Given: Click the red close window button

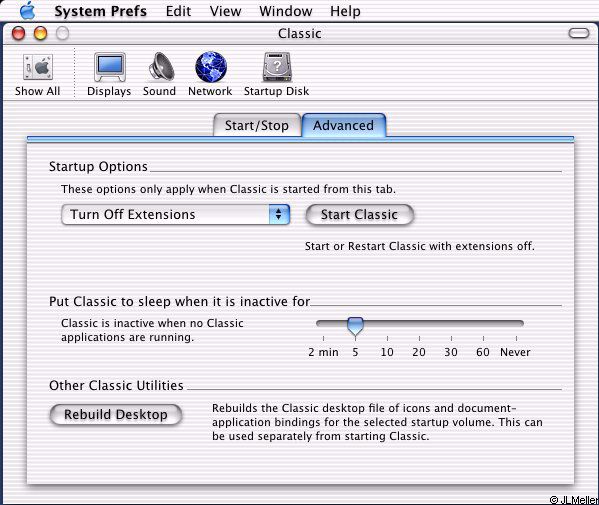Looking at the screenshot, I should 18,33.
